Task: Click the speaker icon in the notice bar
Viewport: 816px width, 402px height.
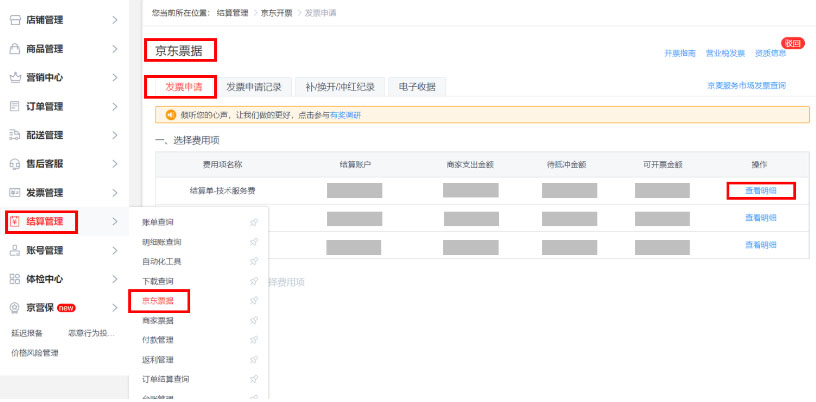Action: (170, 115)
